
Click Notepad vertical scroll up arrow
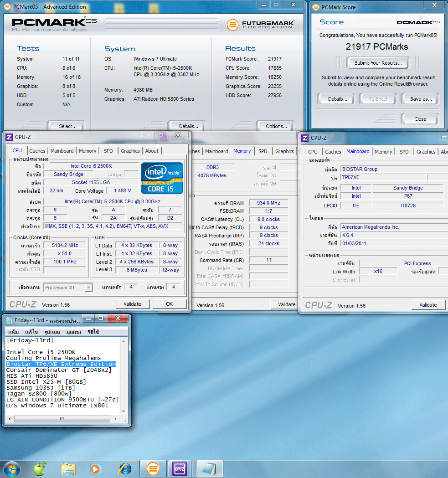(x=124, y=341)
